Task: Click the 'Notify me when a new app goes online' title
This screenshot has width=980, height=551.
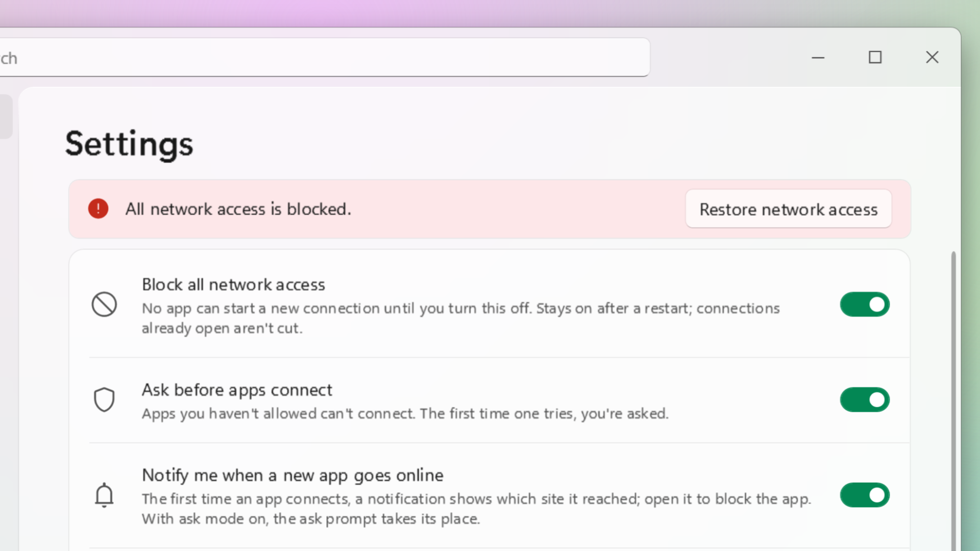Action: click(292, 475)
